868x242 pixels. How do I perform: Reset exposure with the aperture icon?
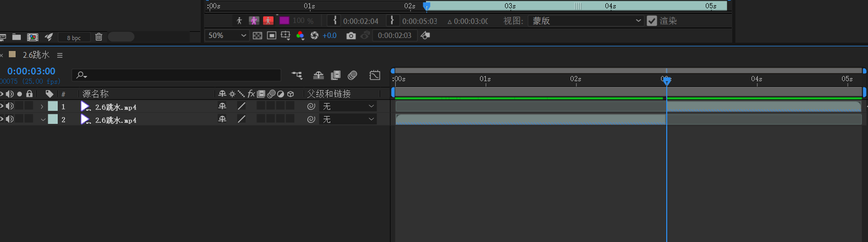coord(314,35)
